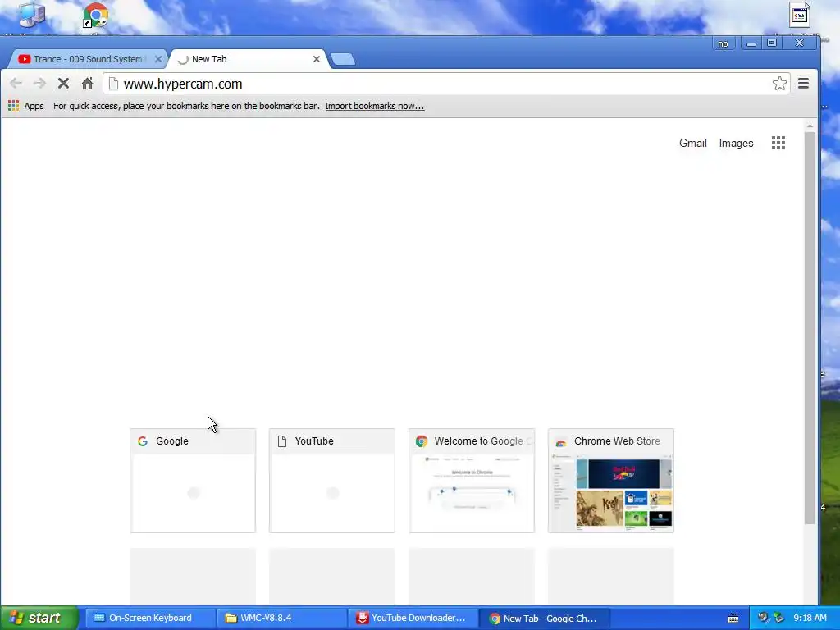
Task: Switch to On-Screen Keyboard in taskbar
Action: 151,618
